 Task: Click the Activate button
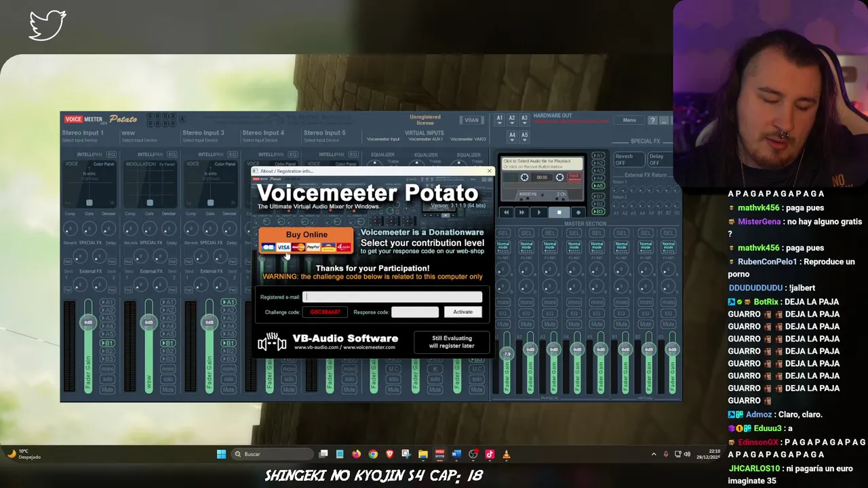(x=462, y=312)
